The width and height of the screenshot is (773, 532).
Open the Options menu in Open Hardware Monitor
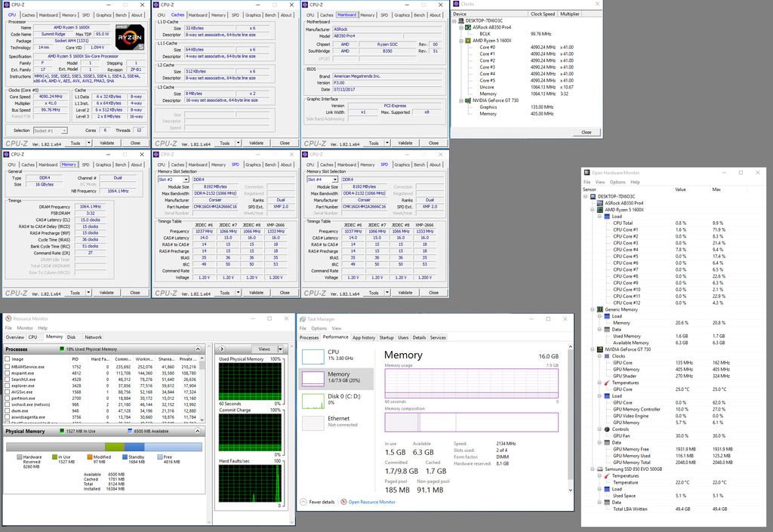(617, 183)
